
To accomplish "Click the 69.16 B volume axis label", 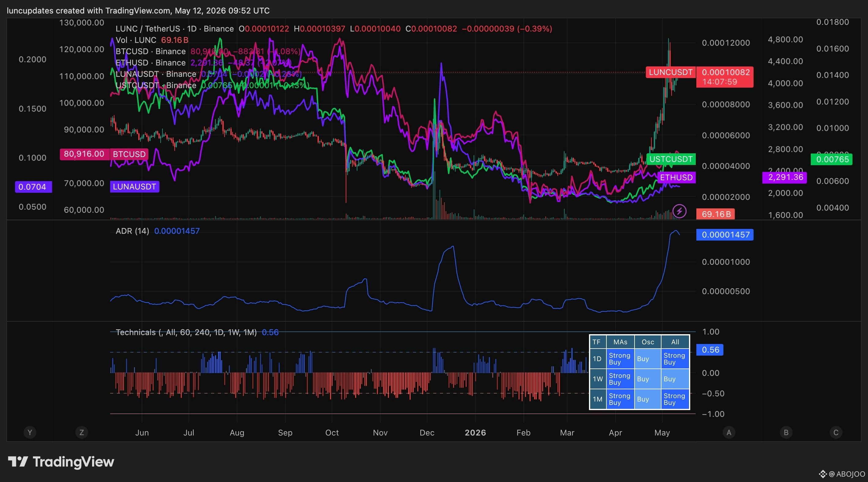I will [716, 214].
